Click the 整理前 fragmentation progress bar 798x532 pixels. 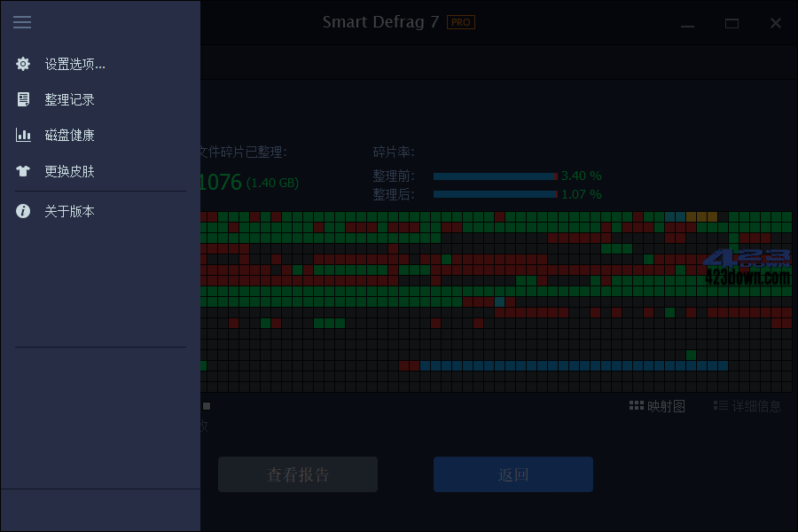coord(494,176)
